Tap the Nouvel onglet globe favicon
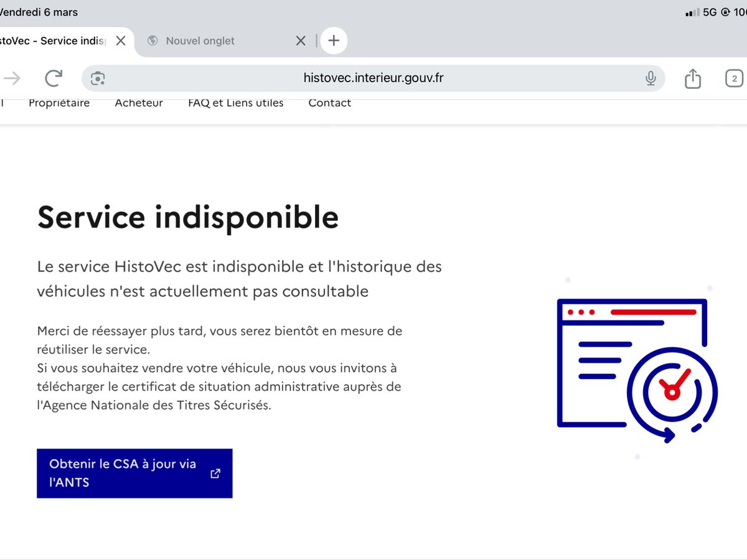 tap(153, 40)
